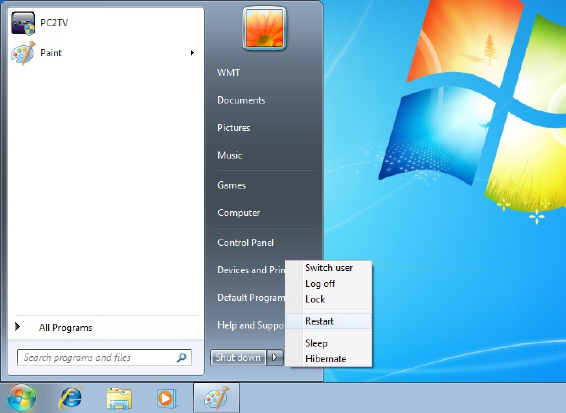Open Default Programs
The width and height of the screenshot is (566, 413).
(251, 298)
